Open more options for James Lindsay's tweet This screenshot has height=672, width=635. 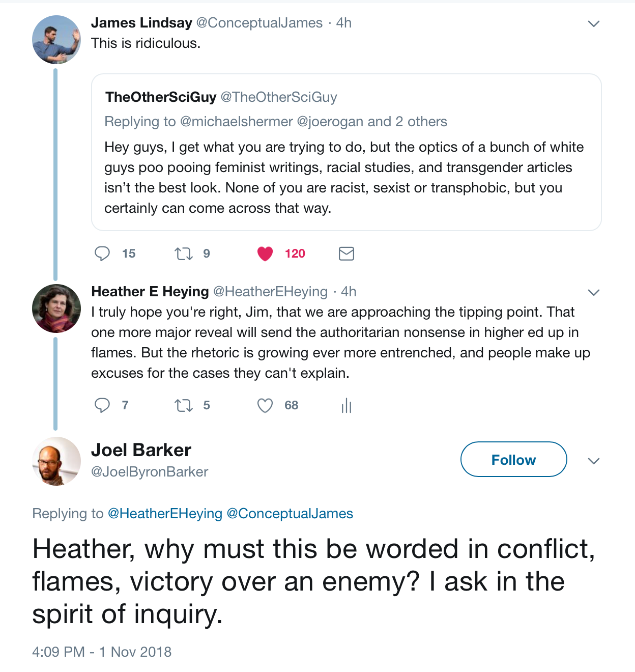point(594,23)
